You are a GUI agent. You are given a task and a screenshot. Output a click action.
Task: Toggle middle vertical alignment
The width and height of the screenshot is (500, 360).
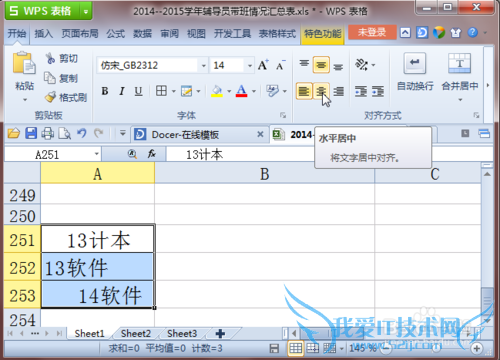tap(321, 65)
